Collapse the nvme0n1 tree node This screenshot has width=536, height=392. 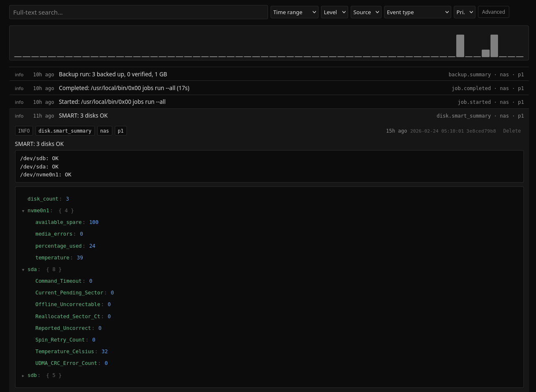click(23, 211)
